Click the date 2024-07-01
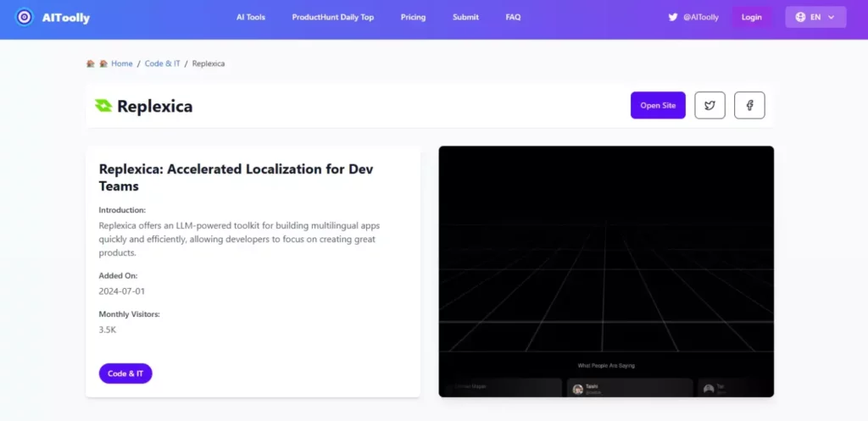Viewport: 868px width, 421px height. coord(122,291)
